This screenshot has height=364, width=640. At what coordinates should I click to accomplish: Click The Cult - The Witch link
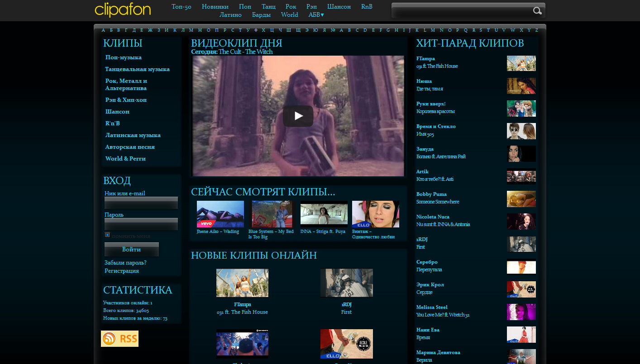coord(246,52)
